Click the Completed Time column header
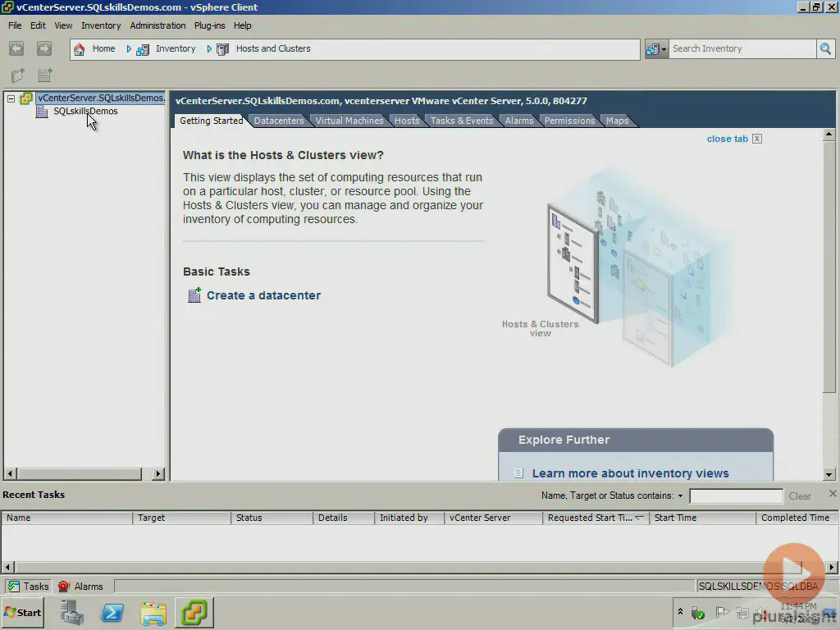Screen dimensions: 840x630 [x=796, y=518]
